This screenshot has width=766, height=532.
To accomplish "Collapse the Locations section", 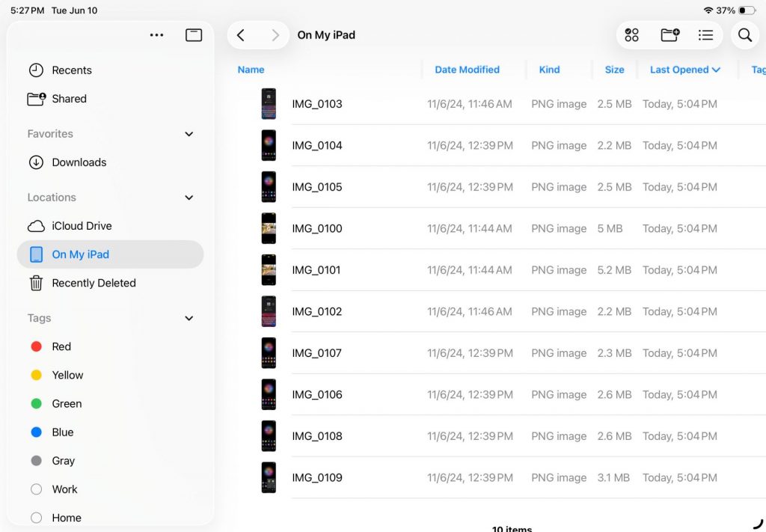I will [189, 198].
